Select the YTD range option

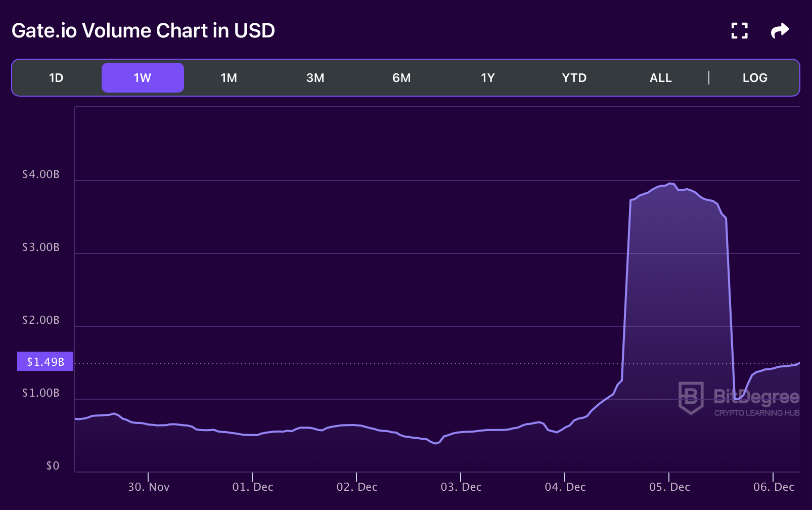pyautogui.click(x=574, y=78)
